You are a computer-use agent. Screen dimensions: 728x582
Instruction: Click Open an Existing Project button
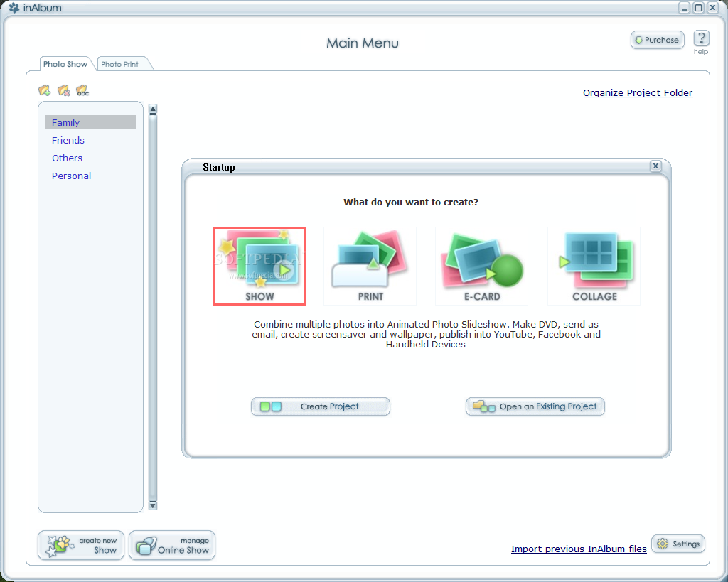pyautogui.click(x=535, y=406)
